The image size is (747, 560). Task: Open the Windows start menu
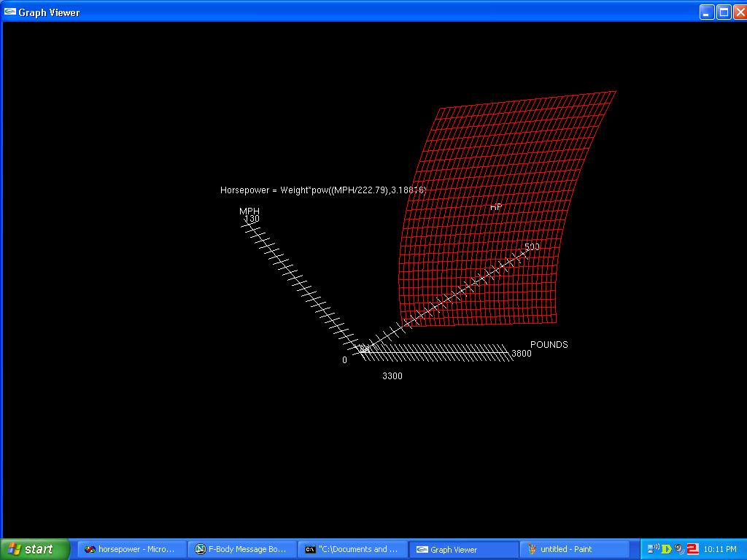[35, 549]
